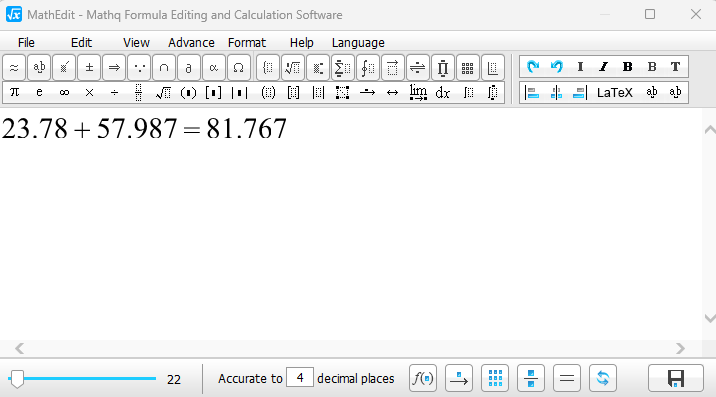Open the File menu
Image resolution: width=716 pixels, height=397 pixels.
coord(26,42)
